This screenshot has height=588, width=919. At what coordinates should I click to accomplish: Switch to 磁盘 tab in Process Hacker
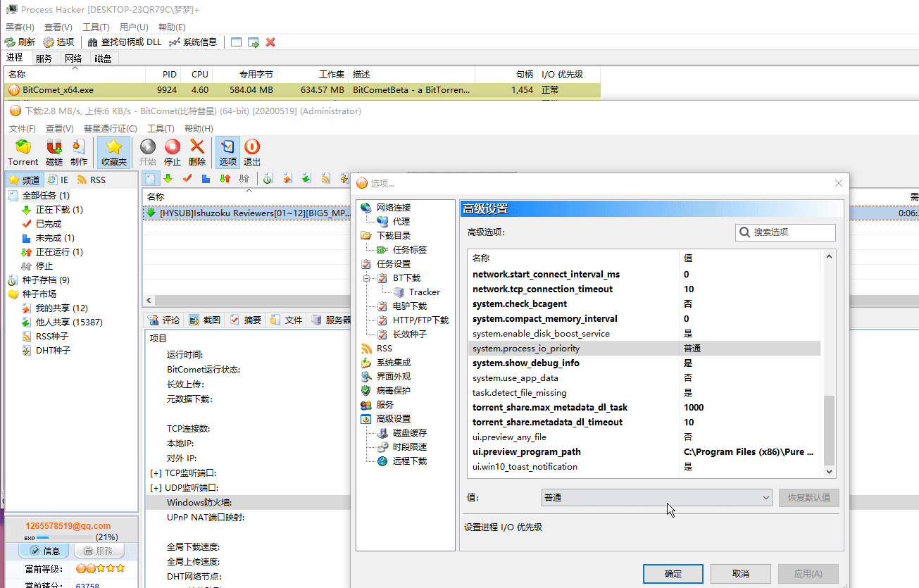point(103,58)
